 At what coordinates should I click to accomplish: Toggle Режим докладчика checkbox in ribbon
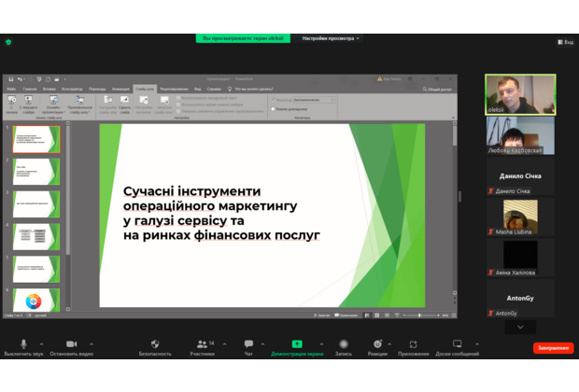273,108
